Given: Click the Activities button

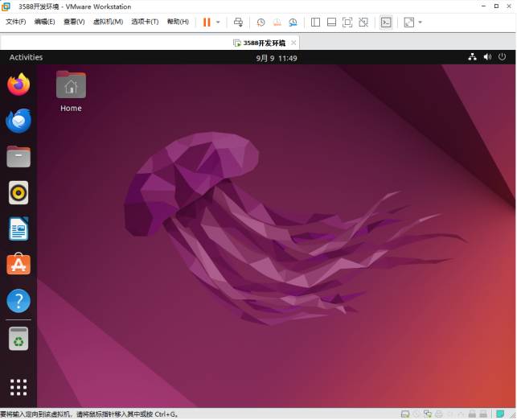Looking at the screenshot, I should click(x=26, y=57).
